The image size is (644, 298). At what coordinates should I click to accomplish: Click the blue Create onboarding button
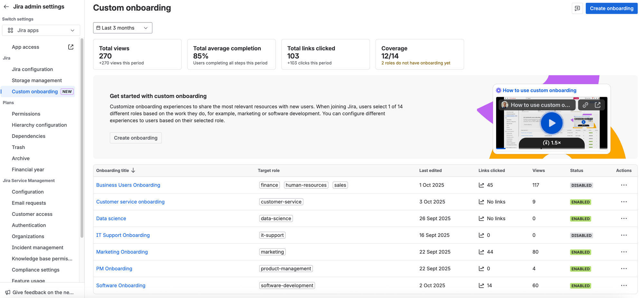pos(611,8)
